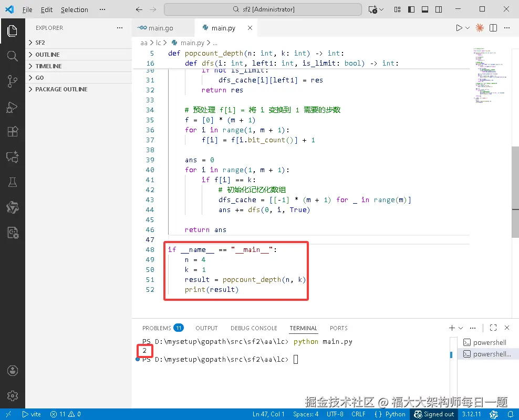Image resolution: width=519 pixels, height=420 pixels.
Task: Change end of line sequence CRLF
Action: 358,414
